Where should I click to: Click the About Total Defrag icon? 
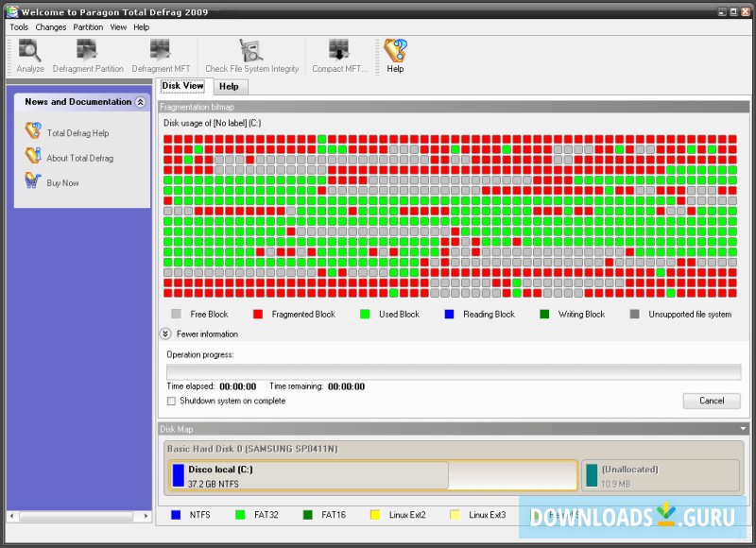33,155
